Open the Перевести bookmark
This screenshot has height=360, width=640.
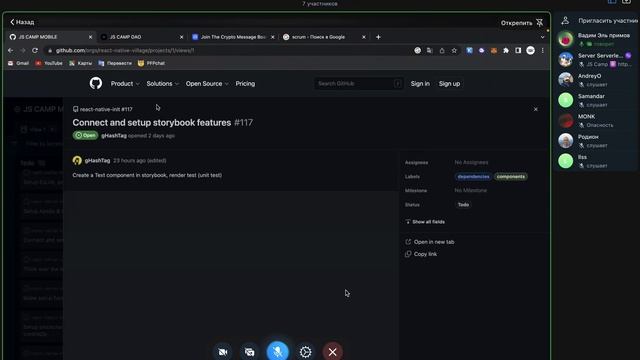coord(115,63)
